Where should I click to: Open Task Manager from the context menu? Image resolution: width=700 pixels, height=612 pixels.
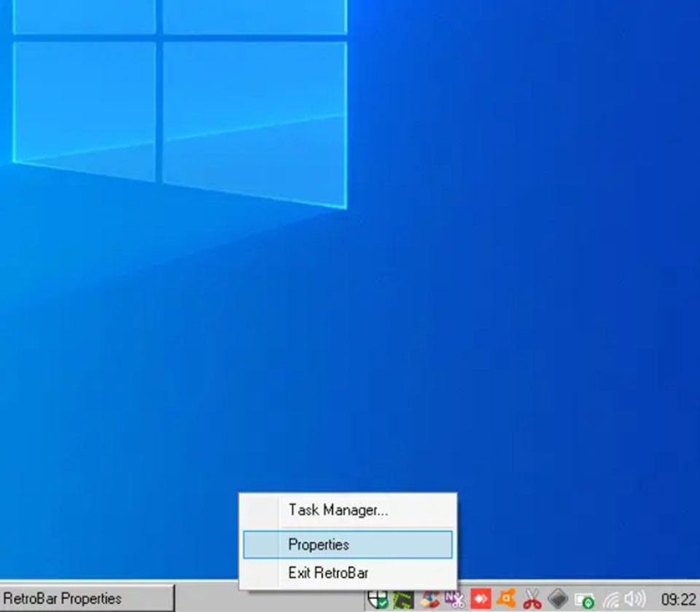[x=348, y=510]
